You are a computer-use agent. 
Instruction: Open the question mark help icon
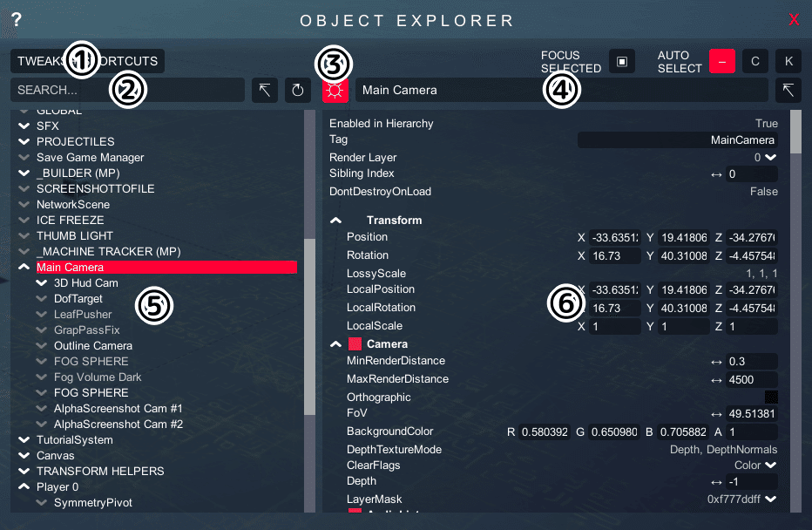[x=17, y=20]
